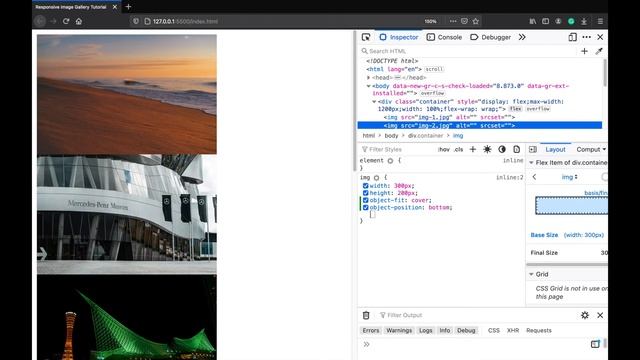Toggle the Warnings filter

coord(399,331)
